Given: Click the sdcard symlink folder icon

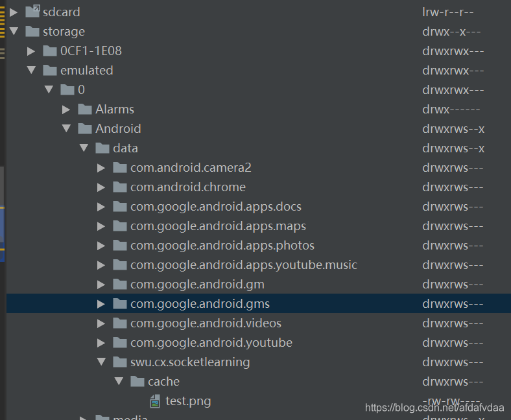Looking at the screenshot, I should 32,12.
